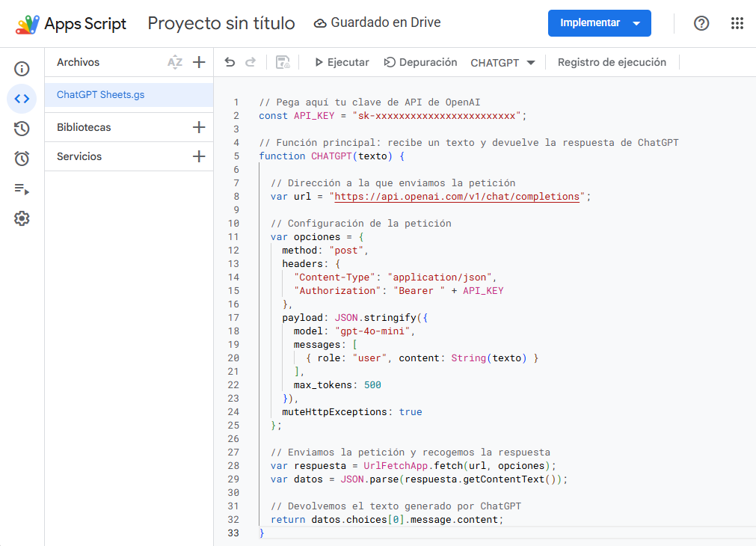Click muteHttpExceptions true value
756x546 pixels.
411,412
